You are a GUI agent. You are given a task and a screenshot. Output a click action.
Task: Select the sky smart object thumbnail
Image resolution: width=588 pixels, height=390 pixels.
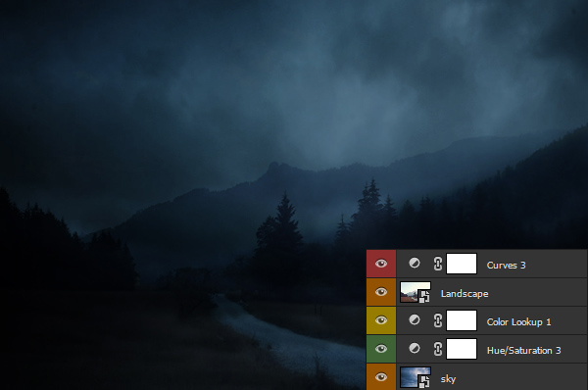pyautogui.click(x=416, y=377)
